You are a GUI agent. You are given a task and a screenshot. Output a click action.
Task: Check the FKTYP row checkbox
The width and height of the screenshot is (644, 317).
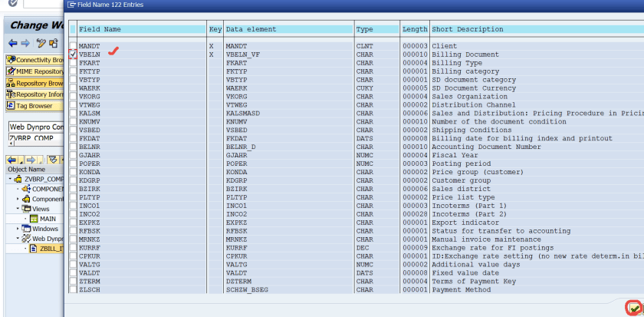point(73,71)
